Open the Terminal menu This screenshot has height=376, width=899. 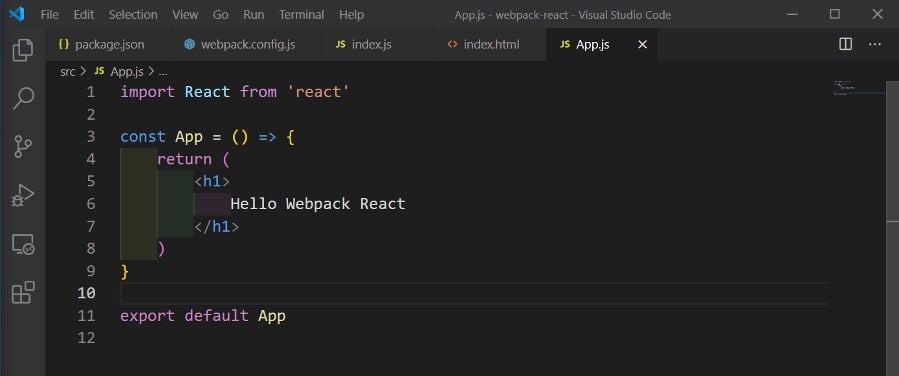302,14
